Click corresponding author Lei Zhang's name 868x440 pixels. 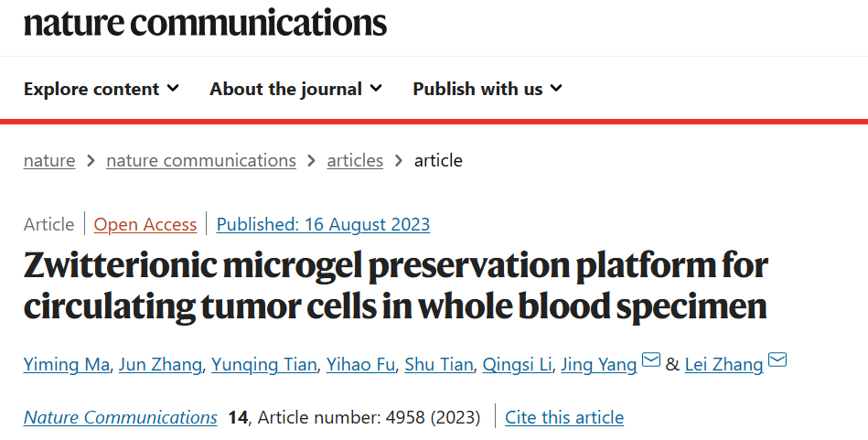pos(723,364)
